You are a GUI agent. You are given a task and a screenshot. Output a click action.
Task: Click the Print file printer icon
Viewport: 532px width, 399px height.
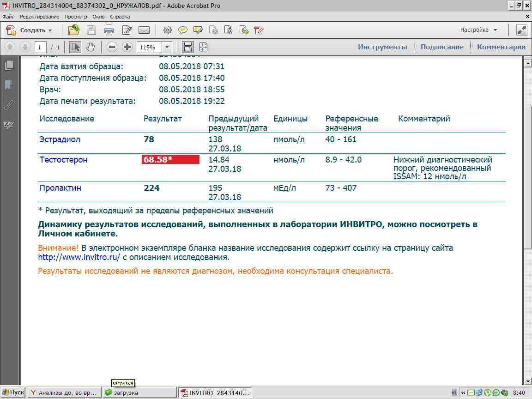tap(109, 30)
